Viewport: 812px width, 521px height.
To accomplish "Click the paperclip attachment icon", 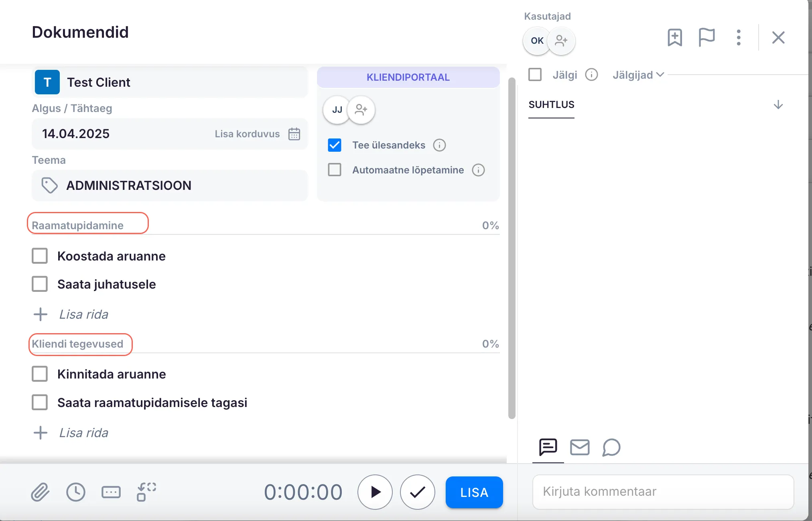I will point(40,492).
